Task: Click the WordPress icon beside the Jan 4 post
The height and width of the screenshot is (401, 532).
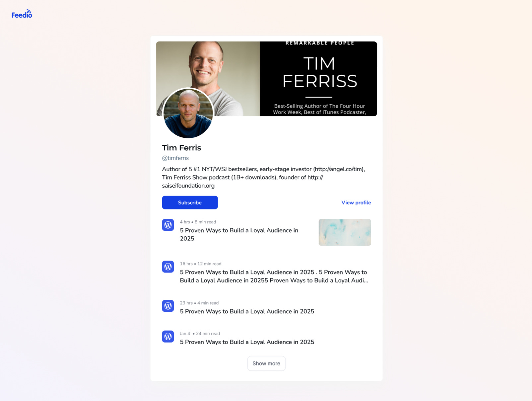Action: point(168,337)
